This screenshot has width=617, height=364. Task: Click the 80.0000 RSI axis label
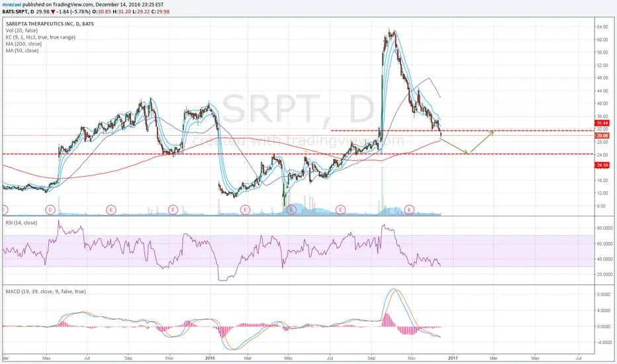point(604,228)
